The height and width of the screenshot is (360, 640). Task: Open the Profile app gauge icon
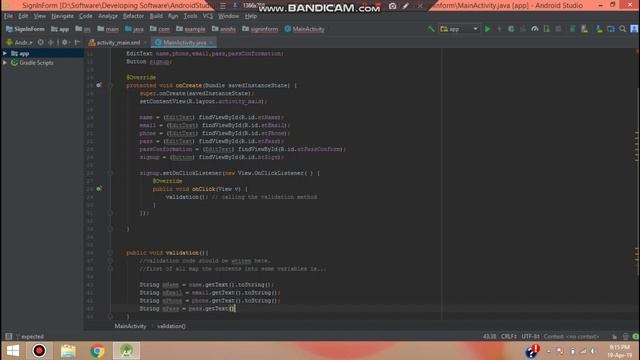pos(535,29)
